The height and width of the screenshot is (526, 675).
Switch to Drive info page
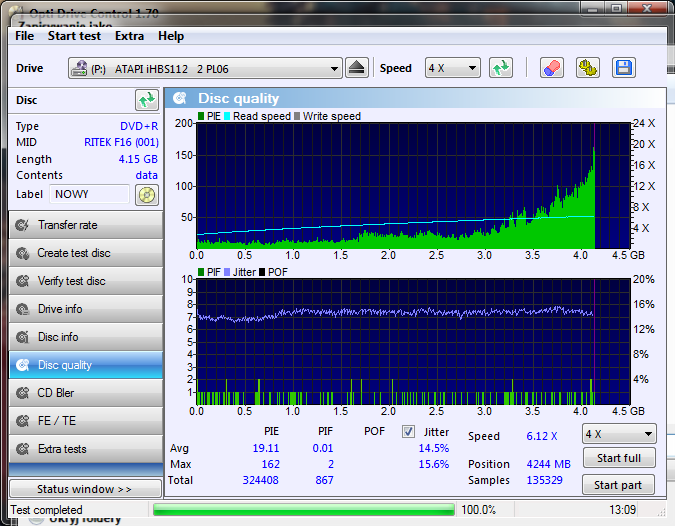click(86, 309)
